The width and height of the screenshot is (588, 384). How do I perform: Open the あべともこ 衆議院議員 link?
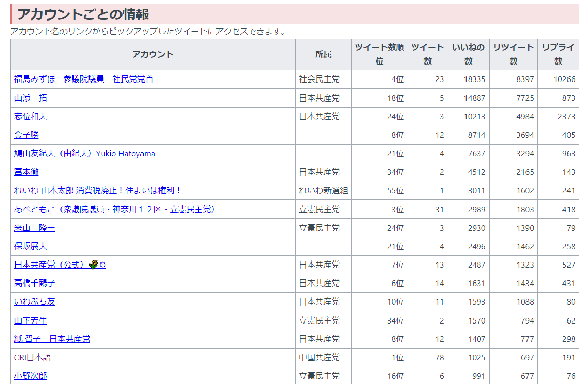point(116,209)
